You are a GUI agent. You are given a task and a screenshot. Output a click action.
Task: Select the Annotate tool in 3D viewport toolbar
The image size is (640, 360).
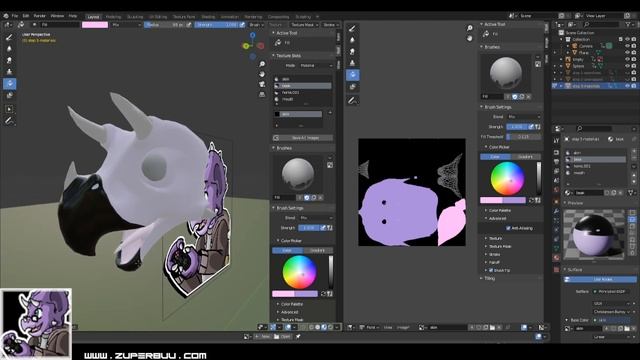tap(9, 121)
